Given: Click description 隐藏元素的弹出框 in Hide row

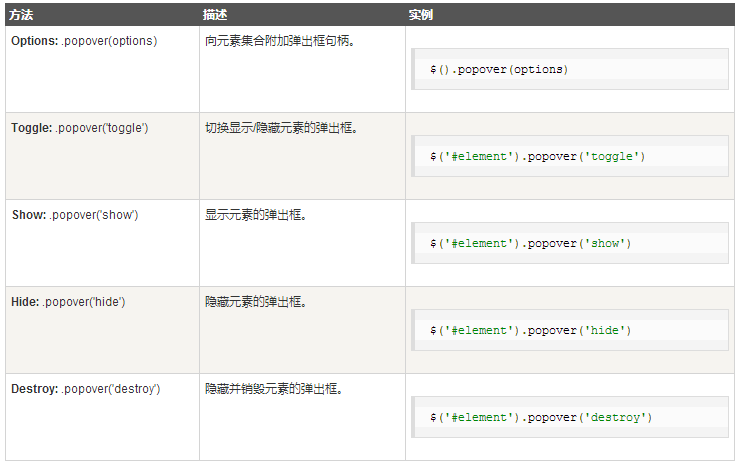Looking at the screenshot, I should (256, 302).
